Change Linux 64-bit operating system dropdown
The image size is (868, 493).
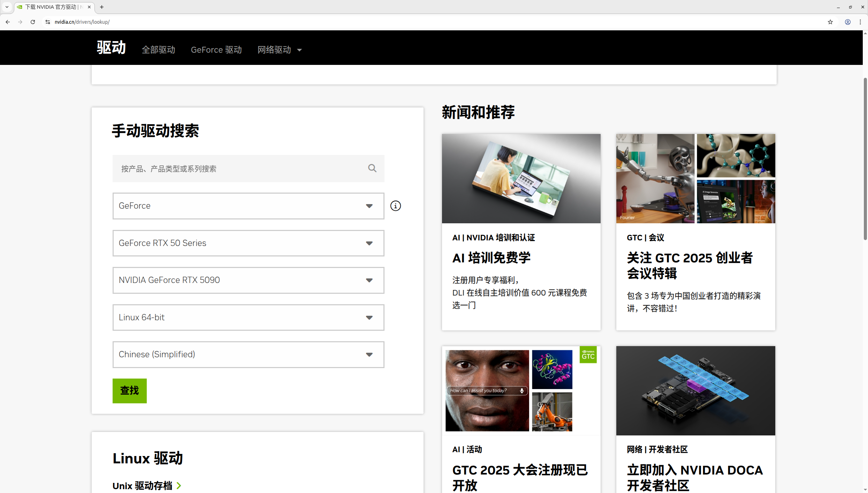point(248,318)
